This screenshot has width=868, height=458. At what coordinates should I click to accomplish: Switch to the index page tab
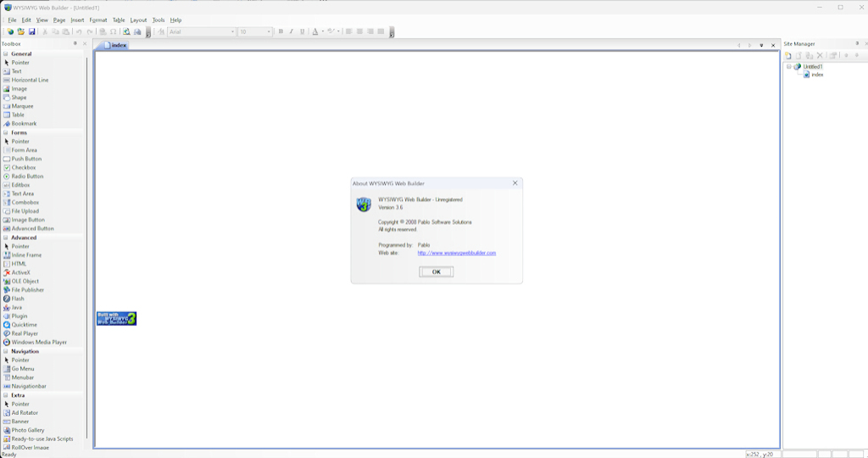pos(114,46)
